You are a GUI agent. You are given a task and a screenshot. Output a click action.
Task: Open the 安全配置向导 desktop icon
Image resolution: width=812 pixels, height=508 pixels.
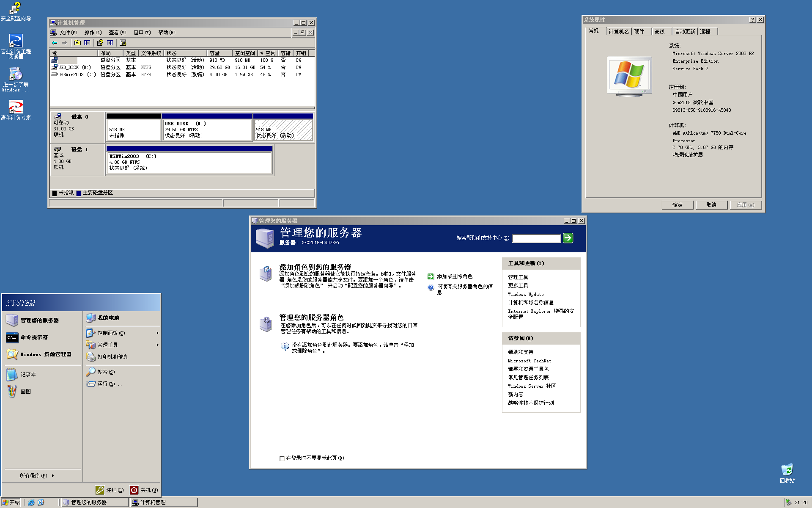[x=16, y=11]
